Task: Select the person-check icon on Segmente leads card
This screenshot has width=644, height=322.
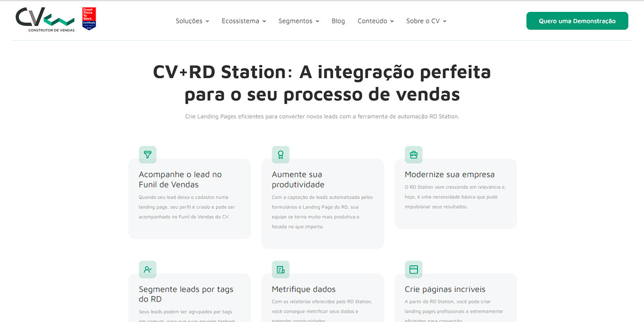Action: 147,269
